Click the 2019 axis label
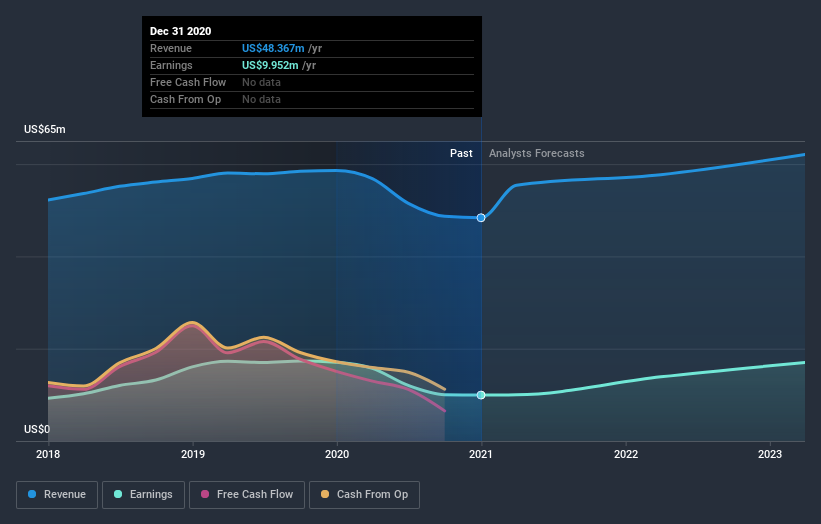The image size is (821, 524). point(193,454)
